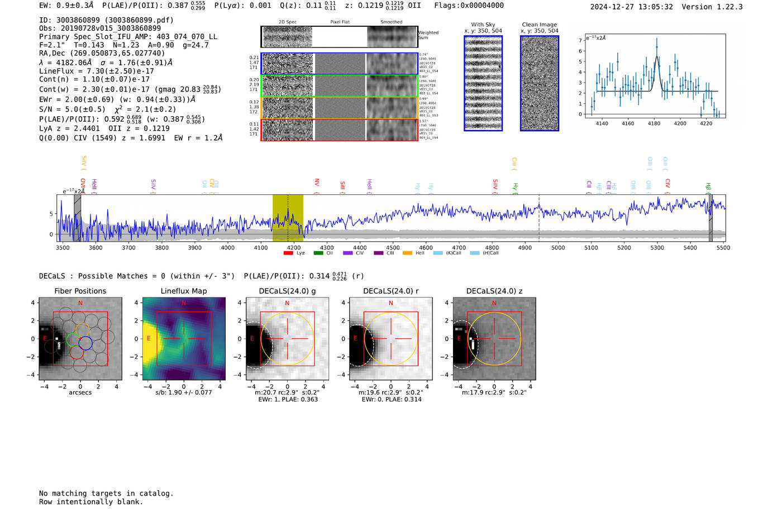
Task: Open the DECaLS(24.0) g image
Action: coord(288,339)
